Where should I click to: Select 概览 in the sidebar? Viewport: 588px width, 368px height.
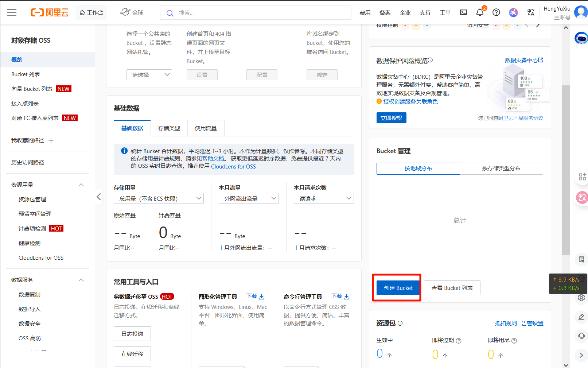click(x=47, y=59)
